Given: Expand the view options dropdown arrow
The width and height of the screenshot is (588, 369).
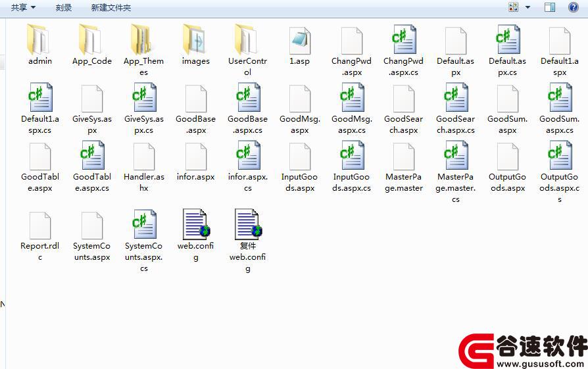Looking at the screenshot, I should pos(527,7).
